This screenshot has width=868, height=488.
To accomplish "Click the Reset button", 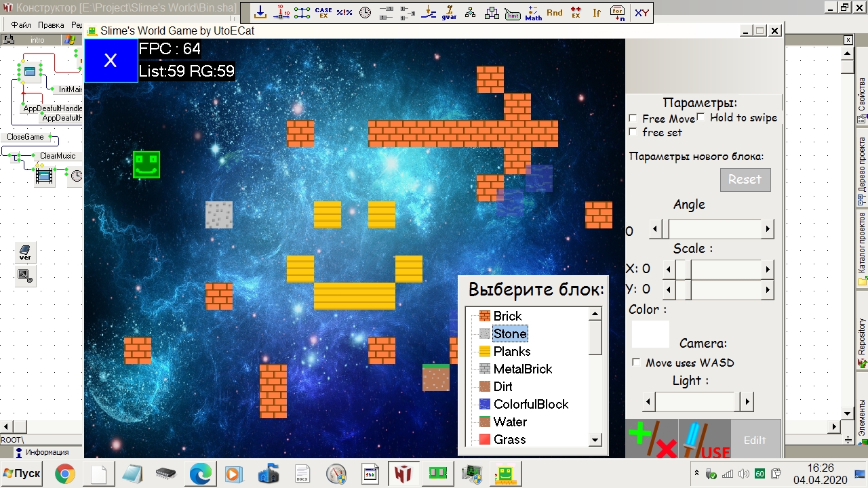I will point(745,179).
